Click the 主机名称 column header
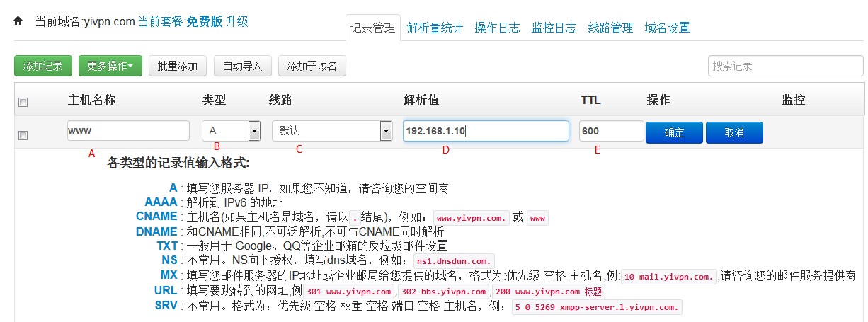The height and width of the screenshot is (322, 868). click(91, 100)
